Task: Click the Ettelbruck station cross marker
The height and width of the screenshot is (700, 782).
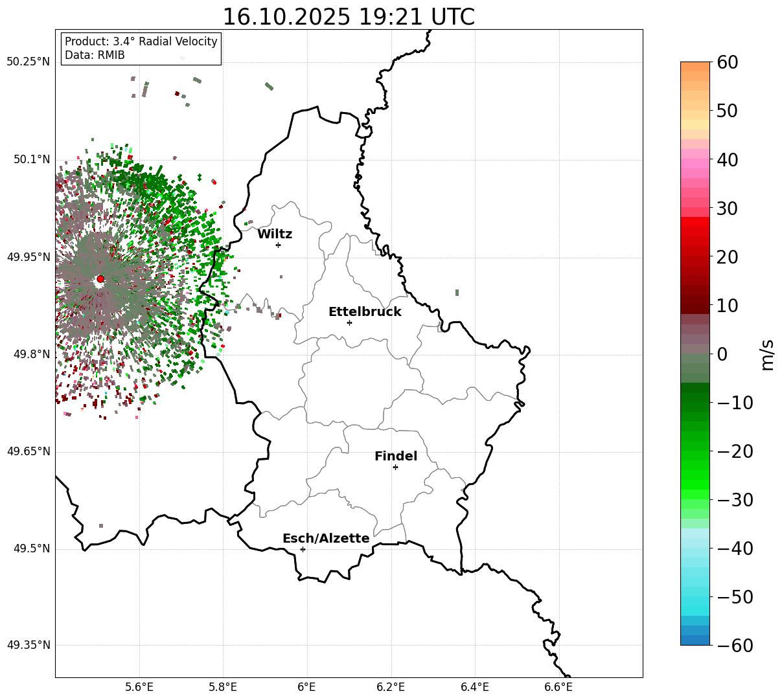Action: coord(349,322)
